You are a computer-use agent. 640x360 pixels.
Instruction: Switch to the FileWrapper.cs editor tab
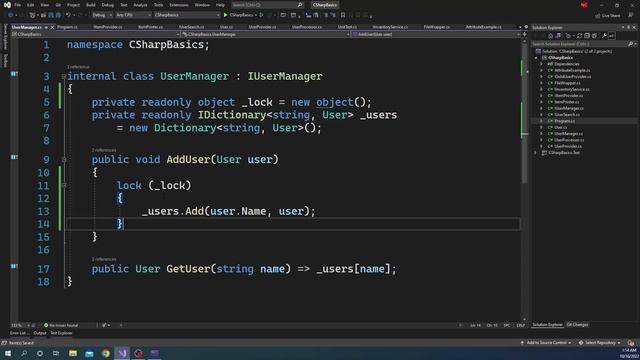437,27
